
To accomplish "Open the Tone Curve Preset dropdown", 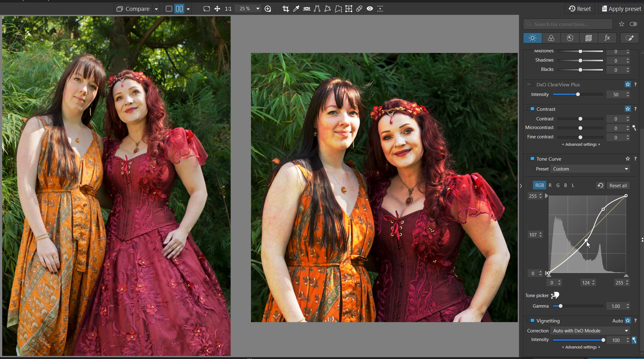I will 590,169.
